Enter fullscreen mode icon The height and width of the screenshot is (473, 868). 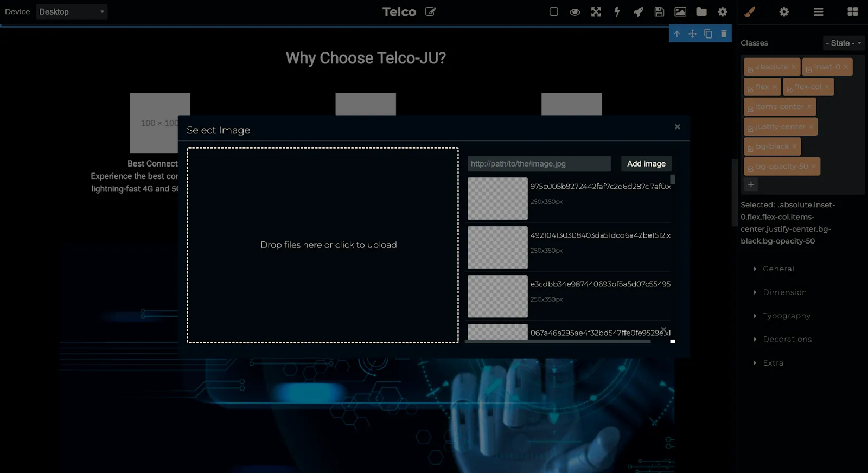pyautogui.click(x=596, y=11)
